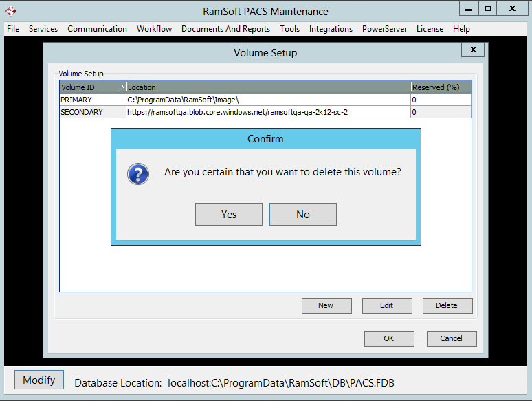Screen dimensions: 532x401
Task: Open the File menu
Action: coord(13,29)
